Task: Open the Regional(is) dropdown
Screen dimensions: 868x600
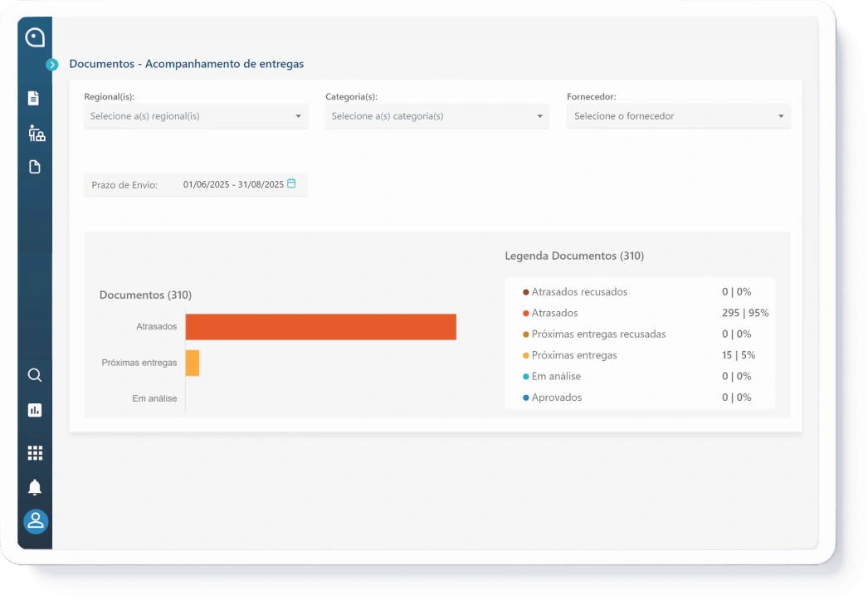Action: pyautogui.click(x=196, y=116)
